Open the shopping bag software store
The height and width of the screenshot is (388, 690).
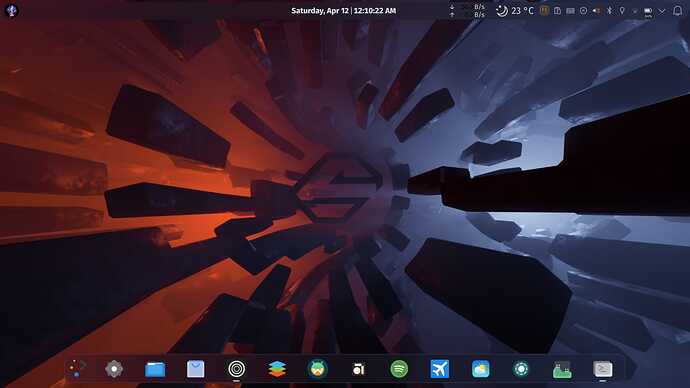pyautogui.click(x=195, y=369)
